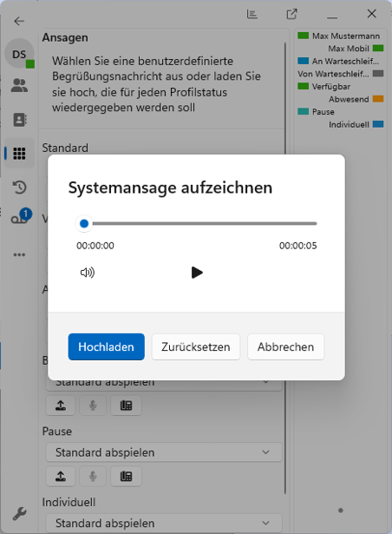Expand the Individuell greeting dropdown
This screenshot has width=392, height=534.
[x=164, y=523]
